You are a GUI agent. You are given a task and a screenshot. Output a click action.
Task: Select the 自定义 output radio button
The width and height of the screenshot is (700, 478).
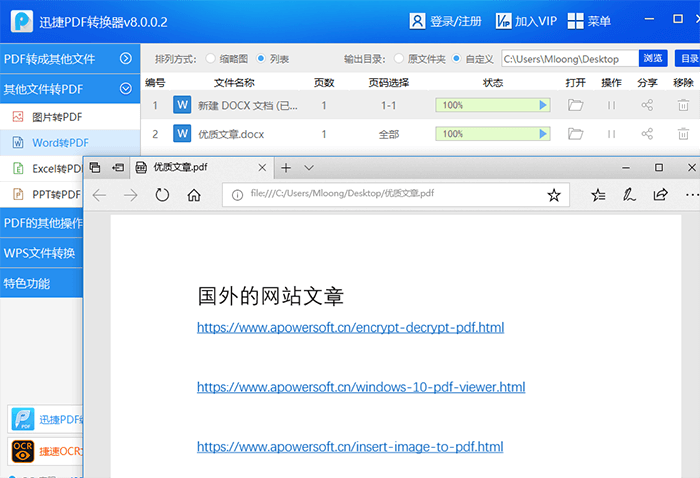tap(456, 58)
